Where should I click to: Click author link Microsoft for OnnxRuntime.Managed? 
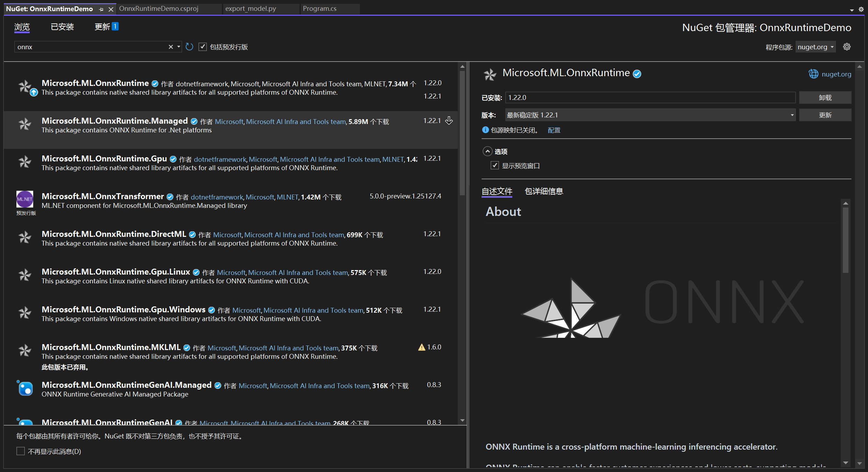coord(229,122)
